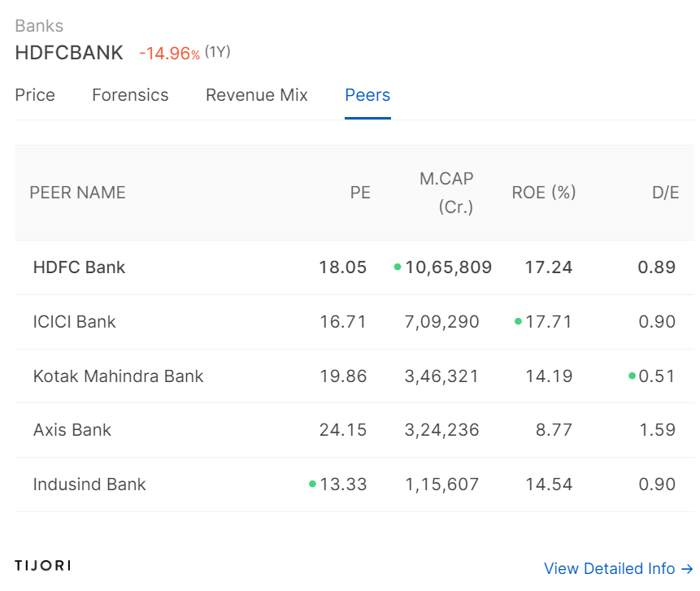
Task: Click the arrow icon after View Detailed Info
Action: click(687, 569)
